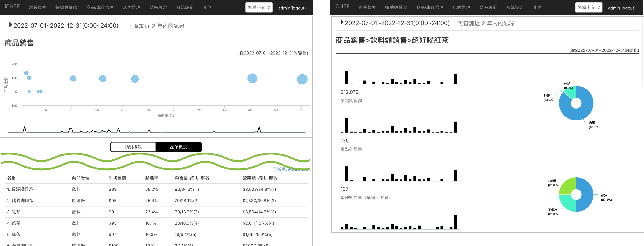Select the 品項概況 toggle button
Viewport: 644px width, 246px height.
(178, 147)
